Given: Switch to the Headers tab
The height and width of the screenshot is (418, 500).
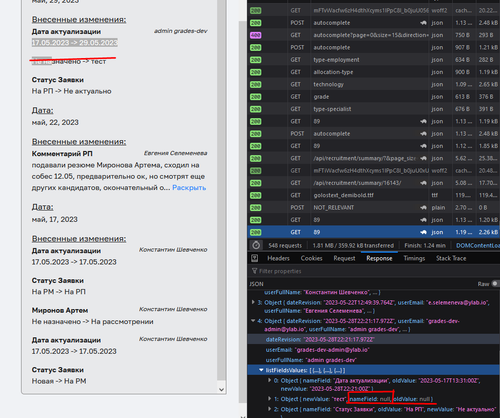Looking at the screenshot, I should point(278,258).
